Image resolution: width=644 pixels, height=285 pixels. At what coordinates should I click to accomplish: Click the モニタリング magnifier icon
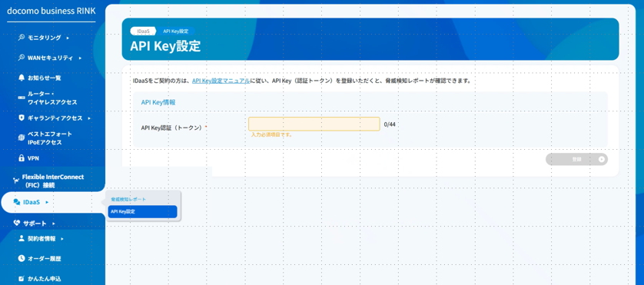22,38
